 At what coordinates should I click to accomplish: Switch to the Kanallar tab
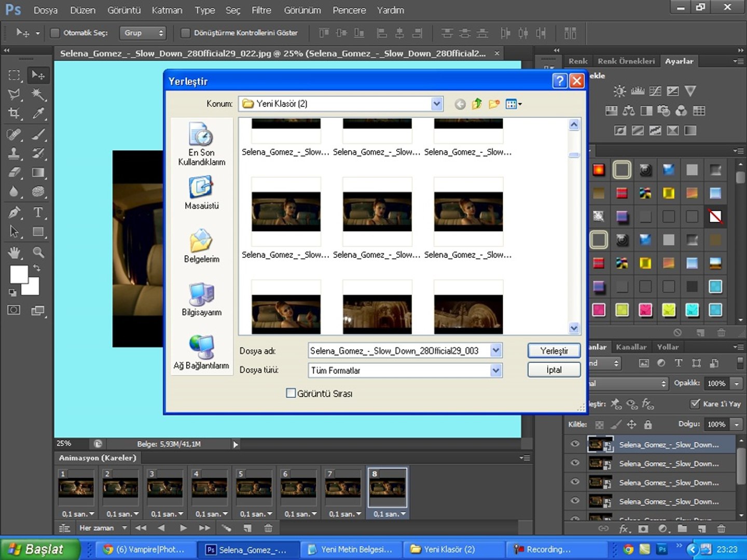coord(631,347)
